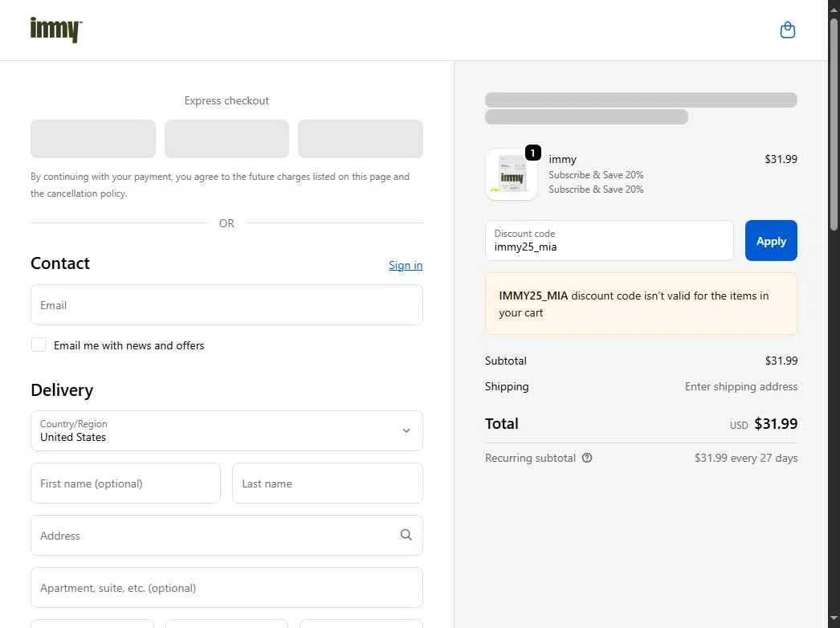Click the cart item price $31.99

pyautogui.click(x=781, y=159)
